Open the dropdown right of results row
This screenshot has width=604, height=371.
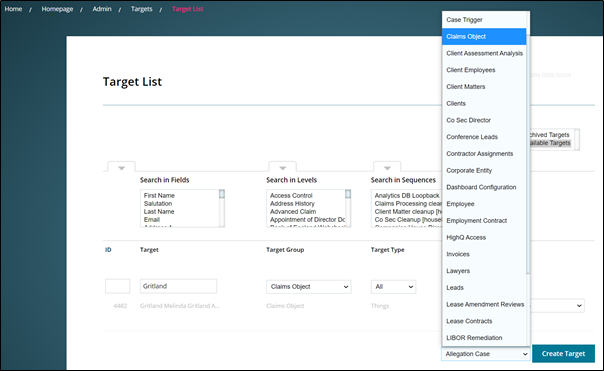557,306
